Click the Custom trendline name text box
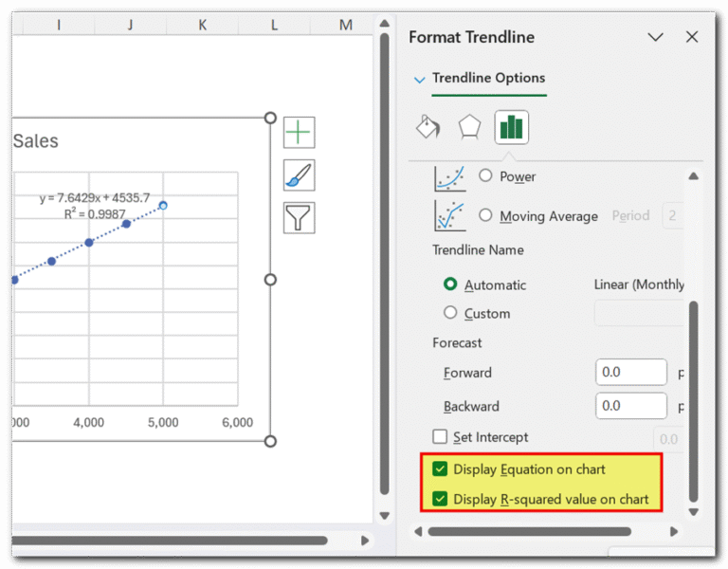728x569 pixels. coord(639,313)
